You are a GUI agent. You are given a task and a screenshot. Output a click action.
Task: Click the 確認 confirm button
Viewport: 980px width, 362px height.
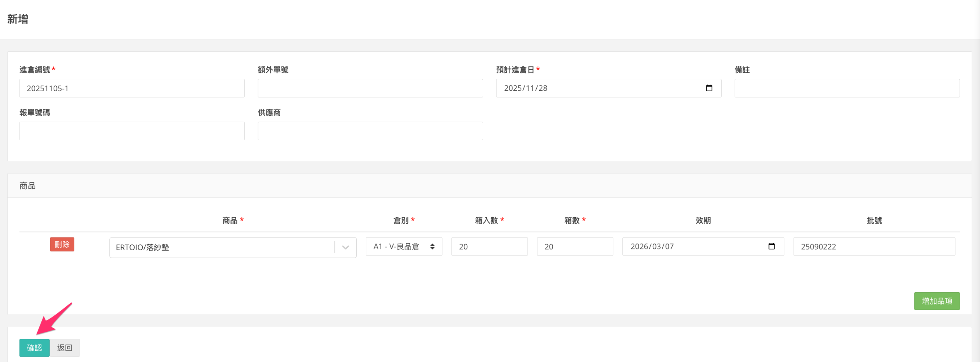click(x=34, y=347)
